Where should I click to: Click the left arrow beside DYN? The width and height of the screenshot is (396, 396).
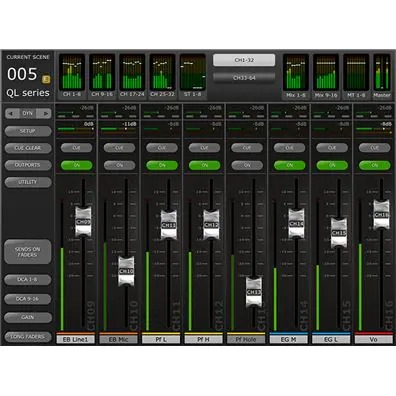click(11, 114)
